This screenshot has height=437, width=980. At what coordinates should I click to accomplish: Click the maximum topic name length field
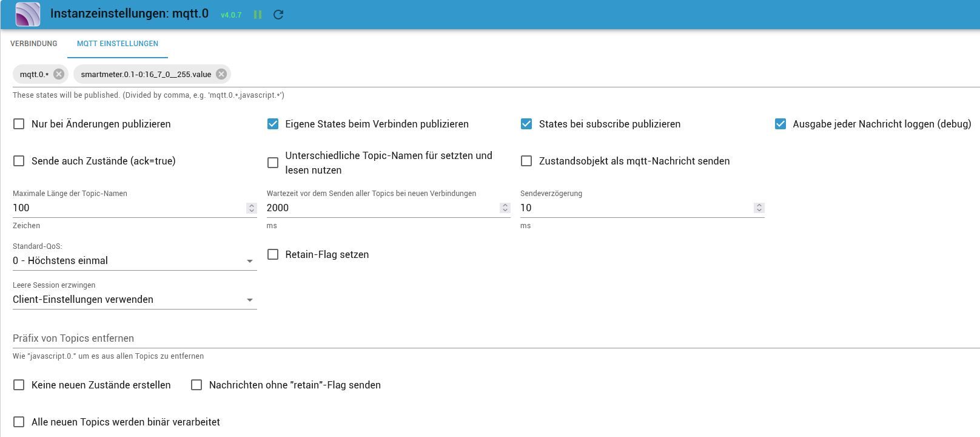pyautogui.click(x=127, y=208)
